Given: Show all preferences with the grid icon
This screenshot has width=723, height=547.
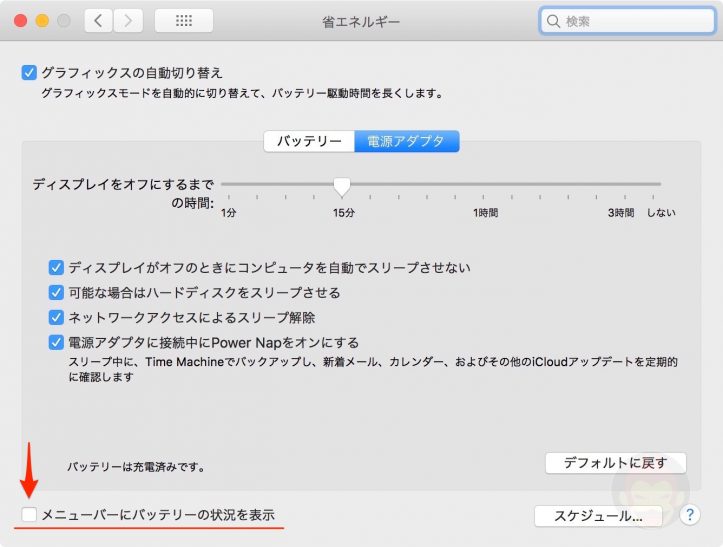Looking at the screenshot, I should click(184, 21).
